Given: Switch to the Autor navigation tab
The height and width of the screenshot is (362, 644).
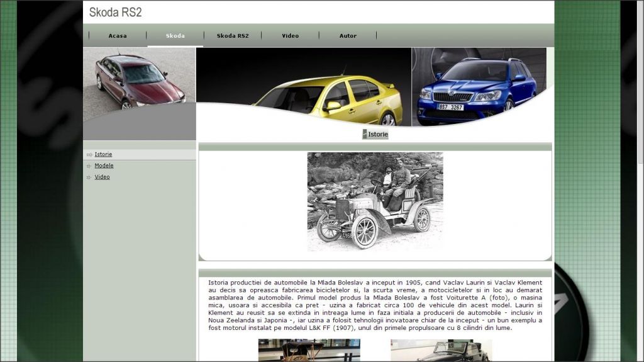Looking at the screenshot, I should click(x=348, y=36).
